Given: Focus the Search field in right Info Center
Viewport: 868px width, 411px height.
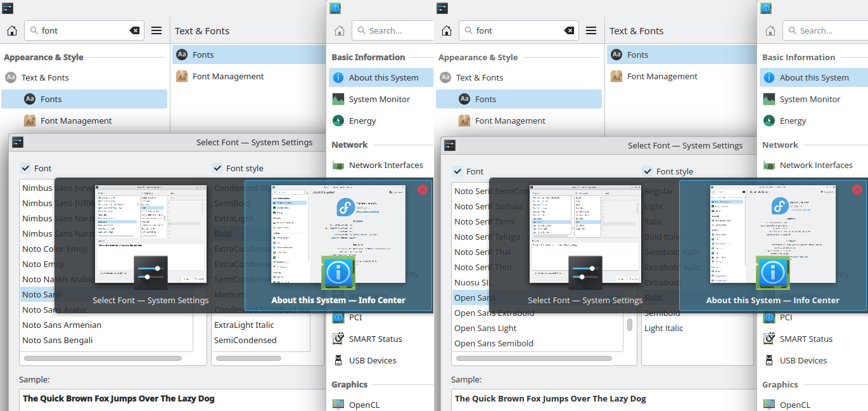Looking at the screenshot, I should [x=826, y=30].
